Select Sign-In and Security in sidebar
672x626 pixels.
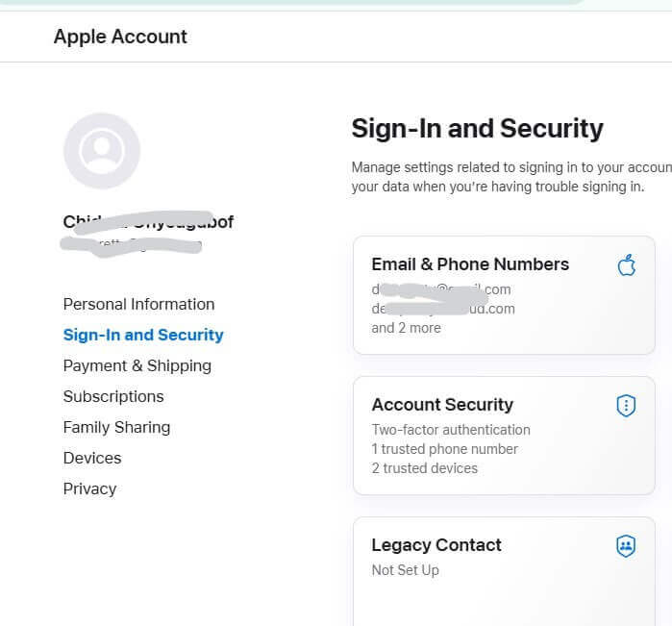coord(143,335)
